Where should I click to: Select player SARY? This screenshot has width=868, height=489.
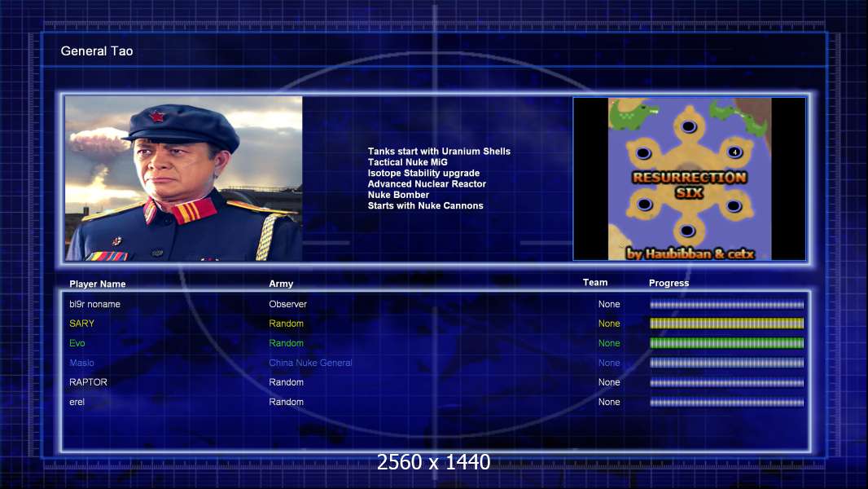pos(82,324)
